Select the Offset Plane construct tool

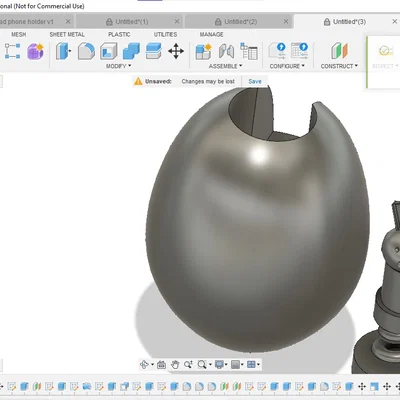tap(339, 51)
